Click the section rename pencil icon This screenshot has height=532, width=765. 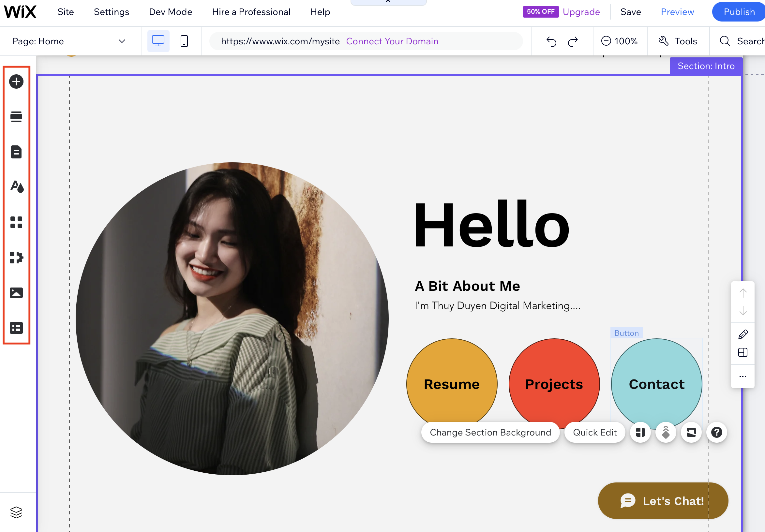743,334
